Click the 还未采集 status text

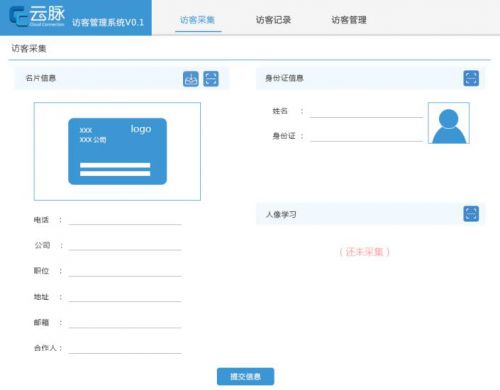(x=364, y=252)
